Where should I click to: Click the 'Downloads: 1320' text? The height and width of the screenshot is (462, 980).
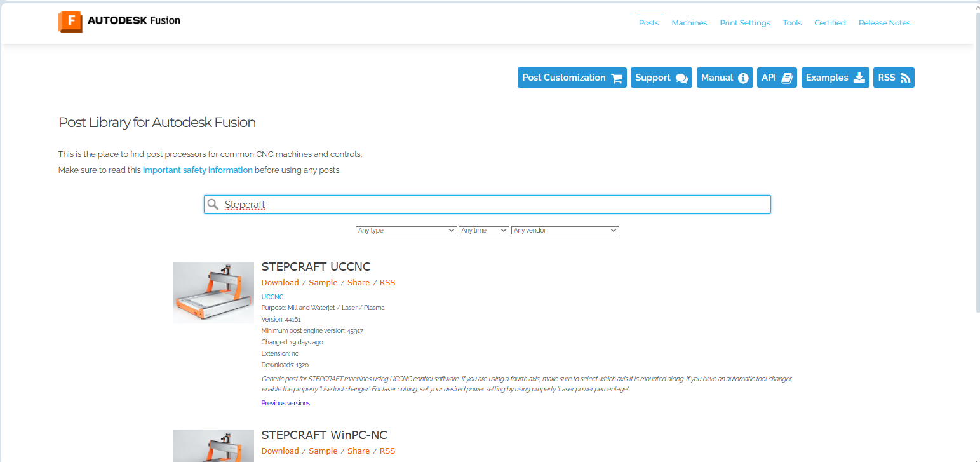(285, 365)
